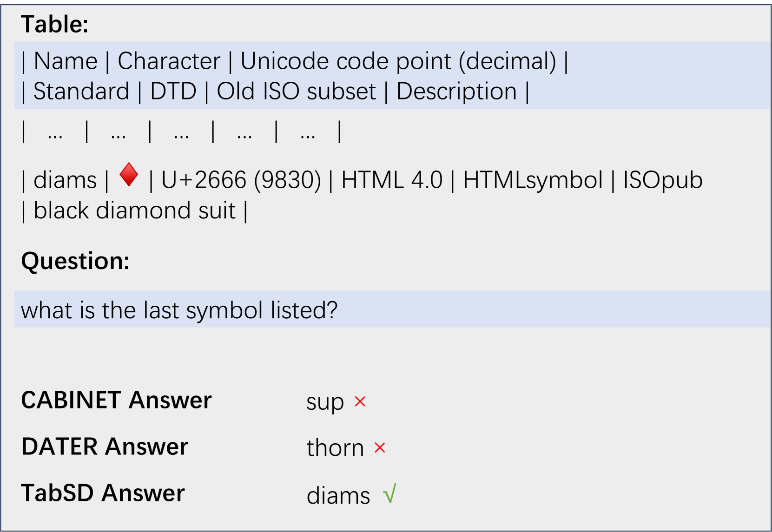
Task: Select the "Question:" heading
Action: (x=75, y=261)
